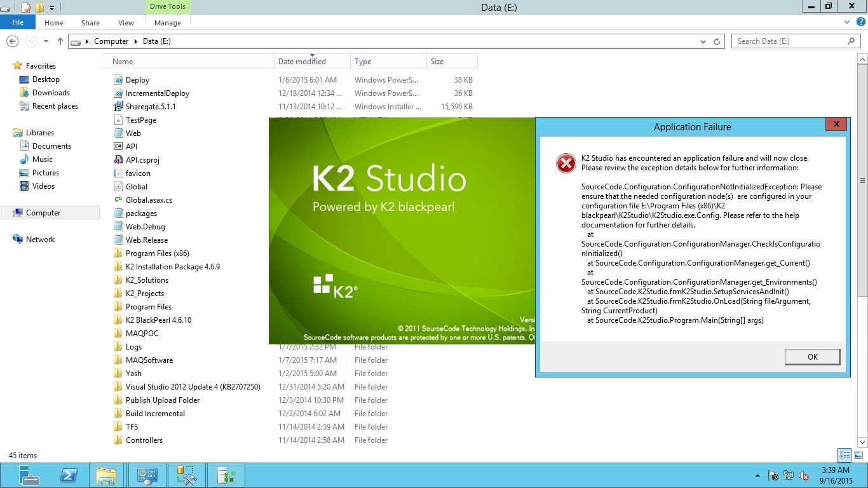Launch PowerShell from the taskbar
The width and height of the screenshot is (868, 488).
click(x=68, y=475)
